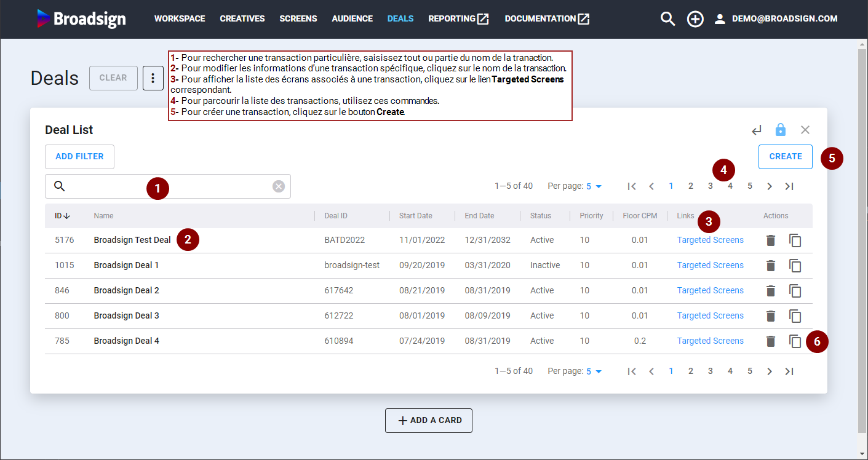868x460 pixels.
Task: Expand the top Per page dropdown
Action: tap(594, 186)
